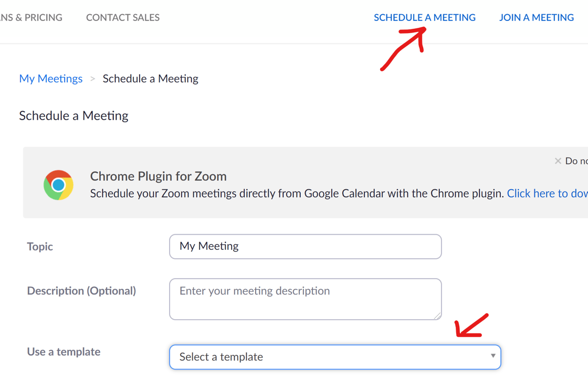Click the Use a template label
This screenshot has width=588, height=389.
[64, 352]
